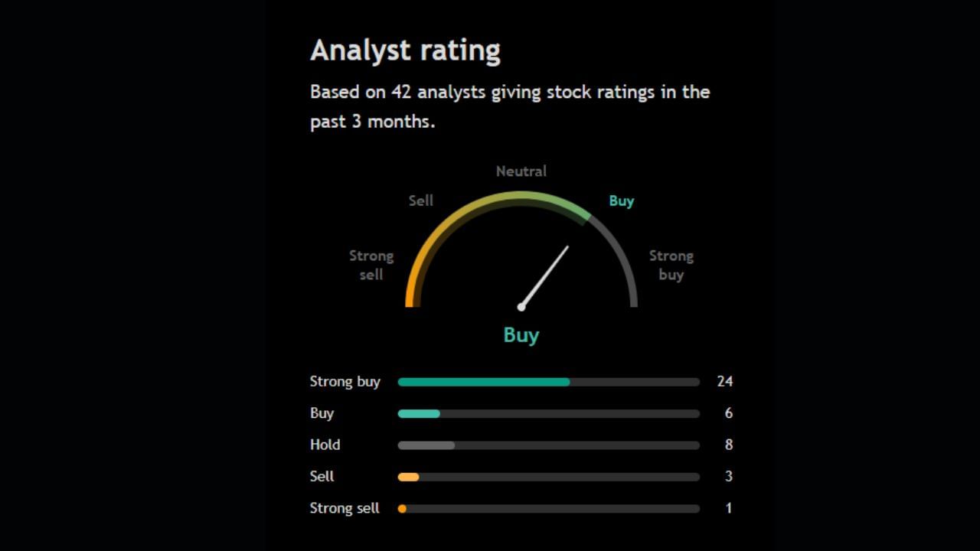Screen dimensions: 980x551
Task: Click the Sell label above gauge arc
Action: point(421,201)
